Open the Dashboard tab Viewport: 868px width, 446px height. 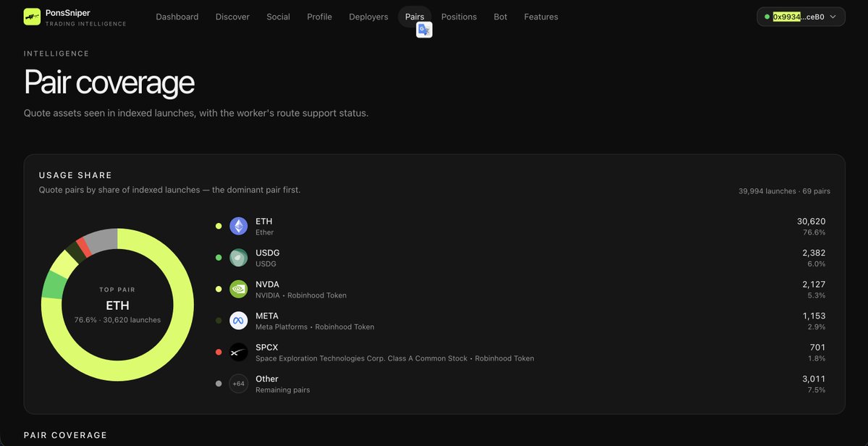(x=177, y=17)
